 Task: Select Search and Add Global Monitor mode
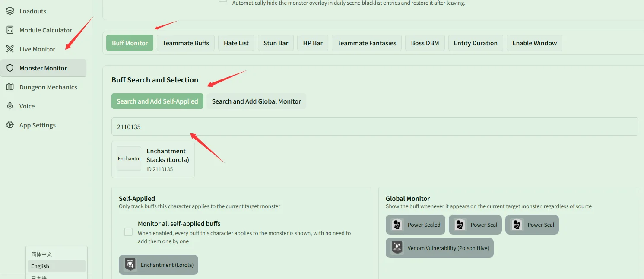click(x=256, y=101)
